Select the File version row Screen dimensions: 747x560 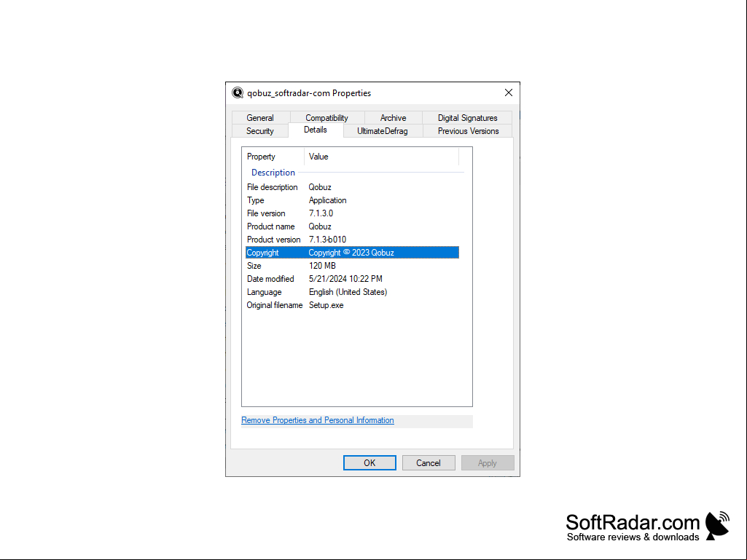point(352,213)
